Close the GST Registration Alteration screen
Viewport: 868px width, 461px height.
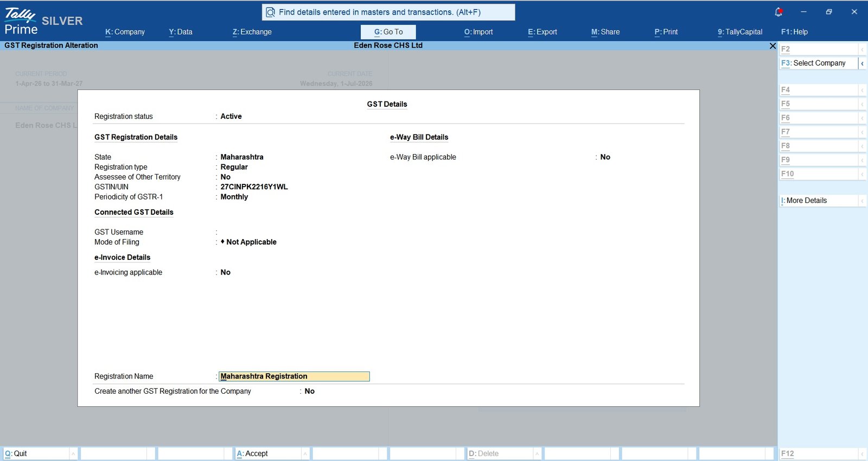[773, 46]
